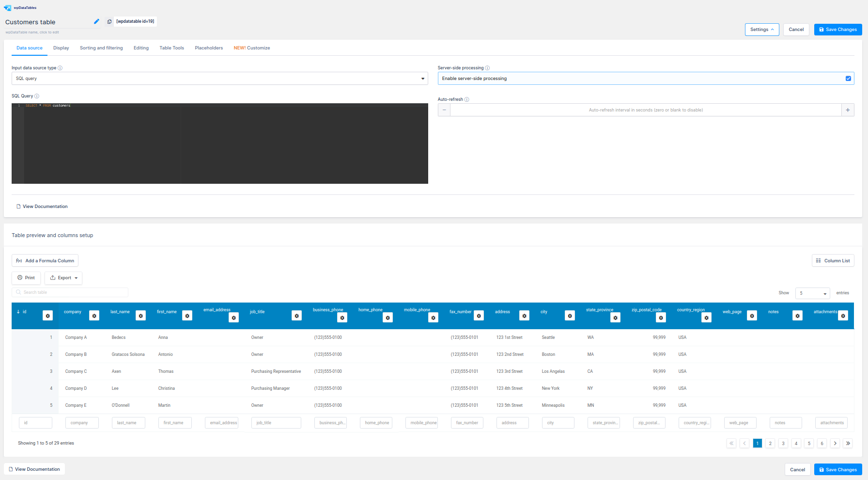Collapse the Settings panel button

(x=761, y=30)
